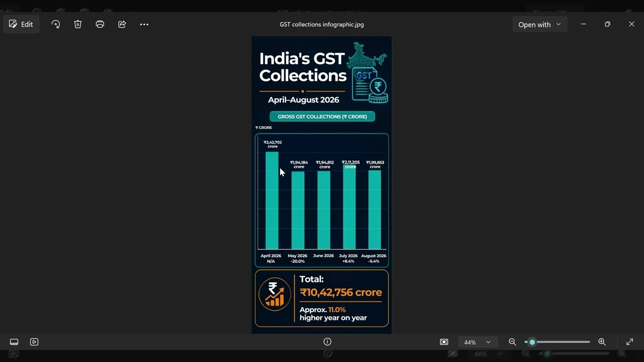Click the GROSS GST COLLECTIONS label
Image resolution: width=644 pixels, height=362 pixels.
323,117
